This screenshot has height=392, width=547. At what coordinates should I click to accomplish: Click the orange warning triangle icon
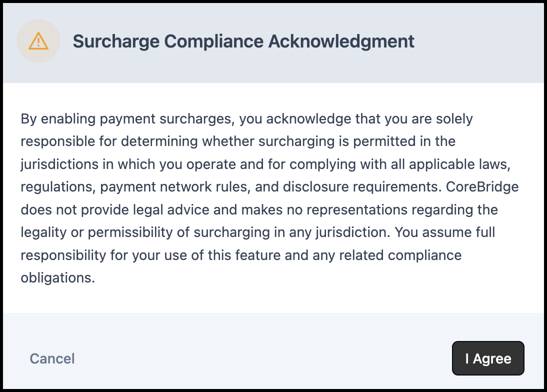click(x=38, y=41)
